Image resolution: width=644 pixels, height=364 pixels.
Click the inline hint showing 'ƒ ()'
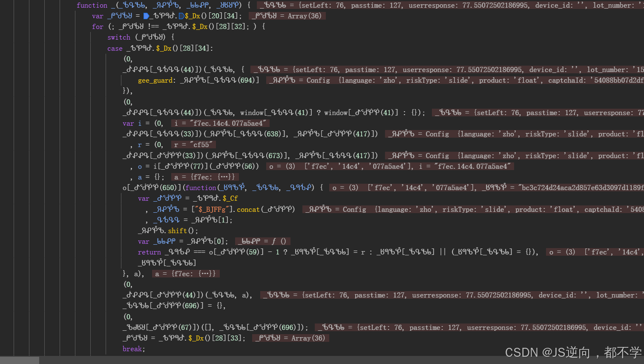[x=263, y=241]
